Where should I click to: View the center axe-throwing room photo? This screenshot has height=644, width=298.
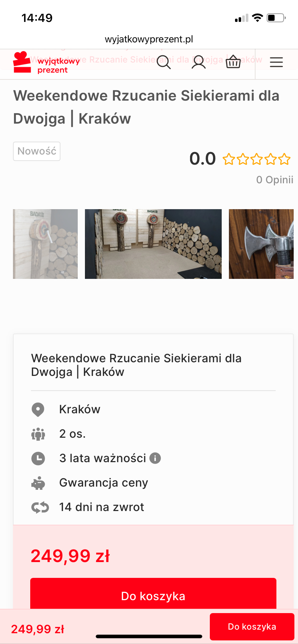[153, 244]
